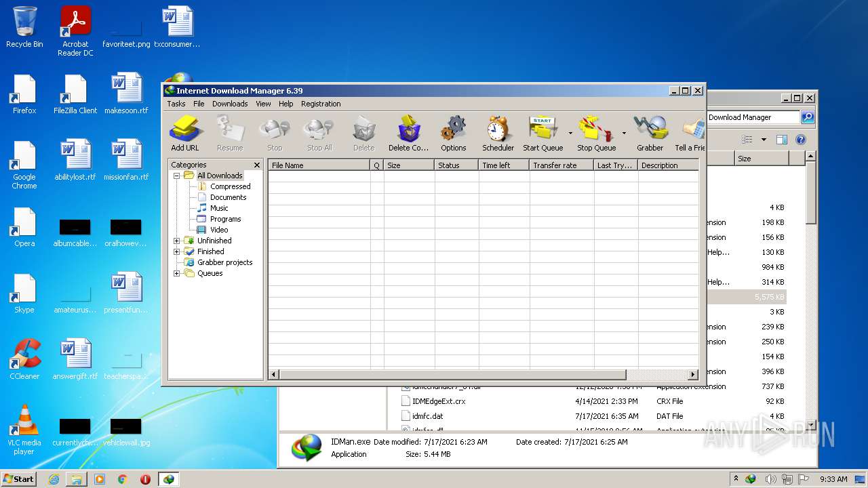Click the Tell a Friend icon
Image resolution: width=868 pixels, height=488 pixels.
tap(690, 134)
